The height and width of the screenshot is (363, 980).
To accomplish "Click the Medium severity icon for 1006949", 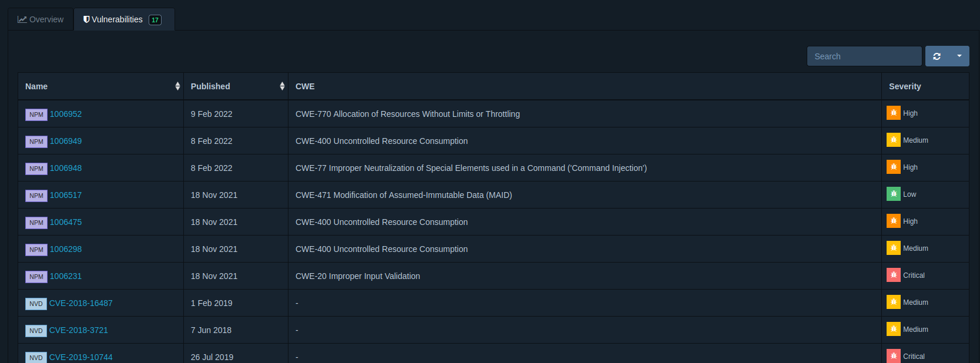I will pyautogui.click(x=893, y=140).
